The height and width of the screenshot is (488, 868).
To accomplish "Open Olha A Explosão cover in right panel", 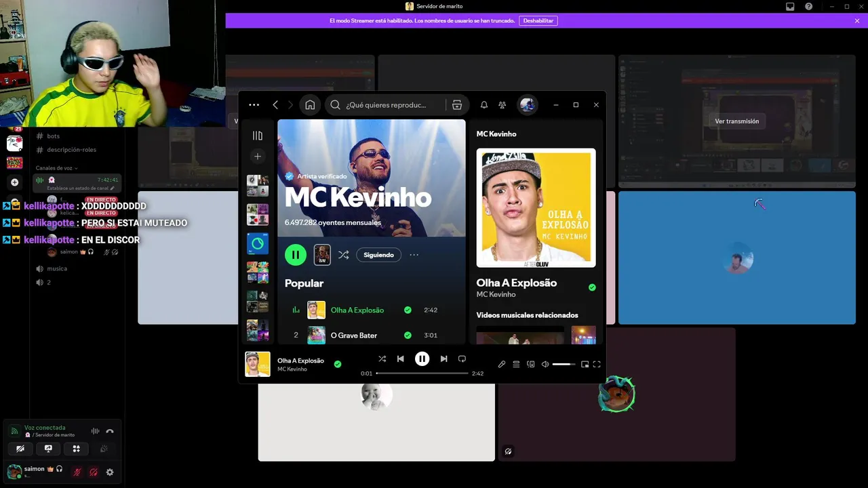I will (x=536, y=208).
